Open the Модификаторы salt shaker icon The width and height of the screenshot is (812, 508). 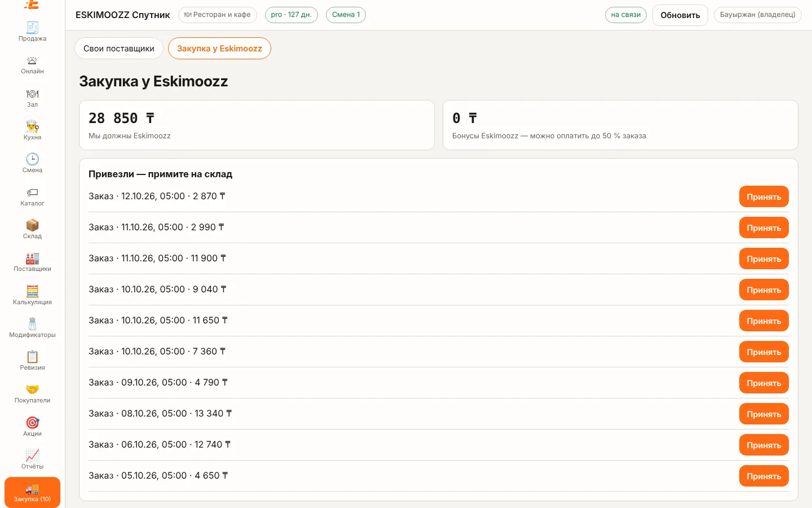click(32, 323)
